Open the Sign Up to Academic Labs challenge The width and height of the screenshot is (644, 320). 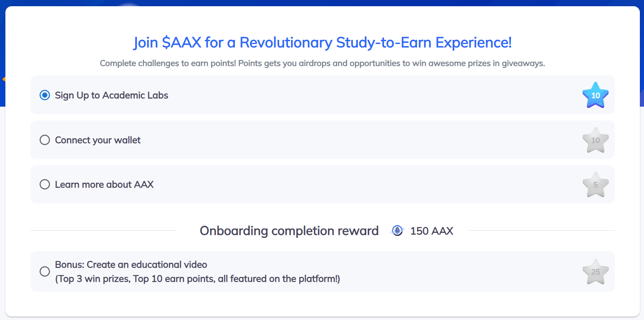pos(112,95)
